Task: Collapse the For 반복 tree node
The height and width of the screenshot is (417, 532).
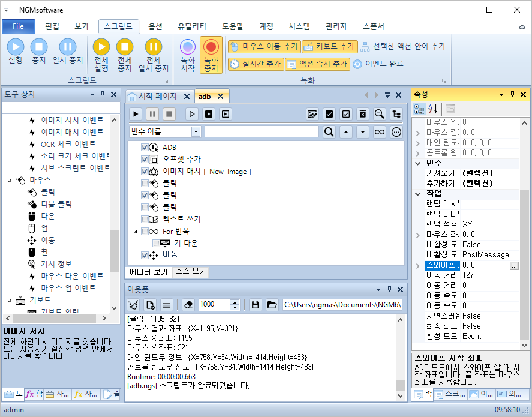Action: [x=135, y=232]
